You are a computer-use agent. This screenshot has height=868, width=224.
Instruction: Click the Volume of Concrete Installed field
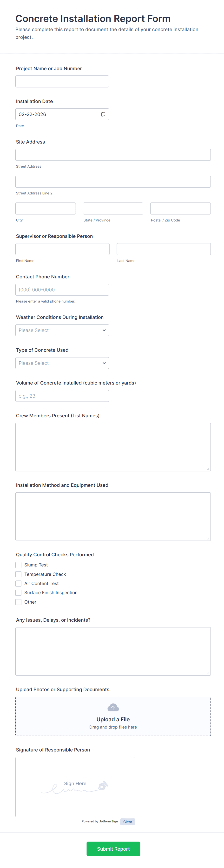62,396
